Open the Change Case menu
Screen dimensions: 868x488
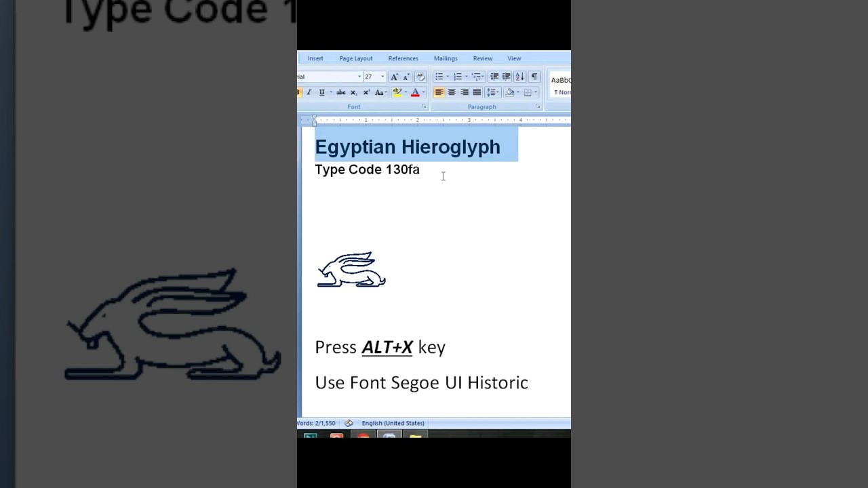pos(380,92)
